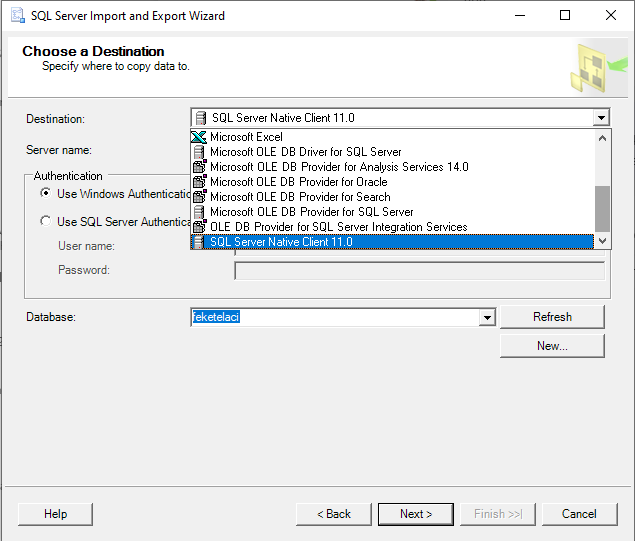This screenshot has width=635, height=541.
Task: Pick Microsoft OLE DB Provider for Oracle
Action: pos(392,182)
